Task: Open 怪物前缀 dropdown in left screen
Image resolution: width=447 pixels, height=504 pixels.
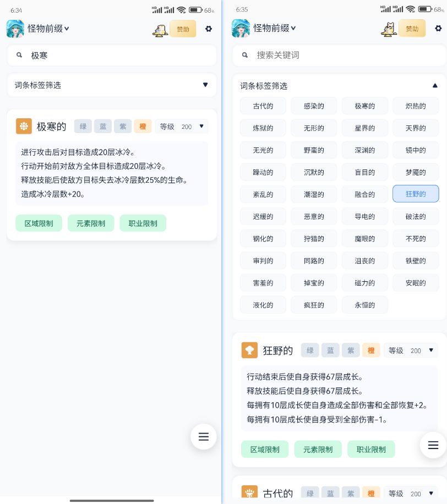Action: (48, 29)
